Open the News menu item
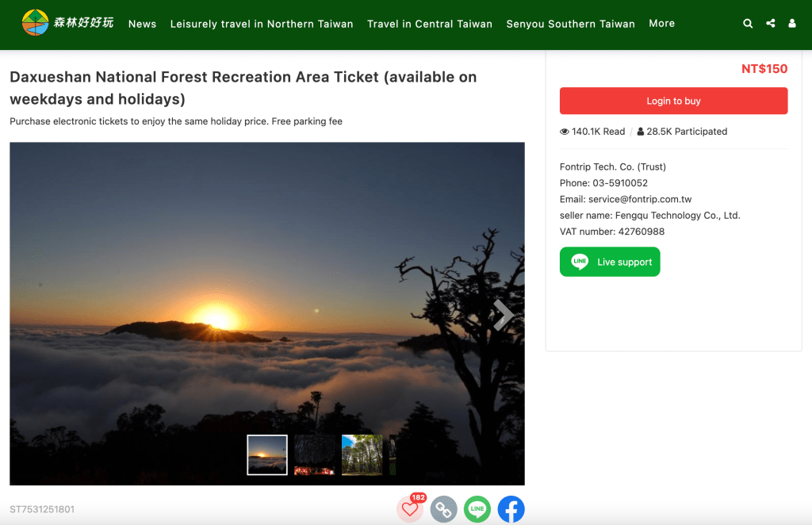 coord(142,24)
